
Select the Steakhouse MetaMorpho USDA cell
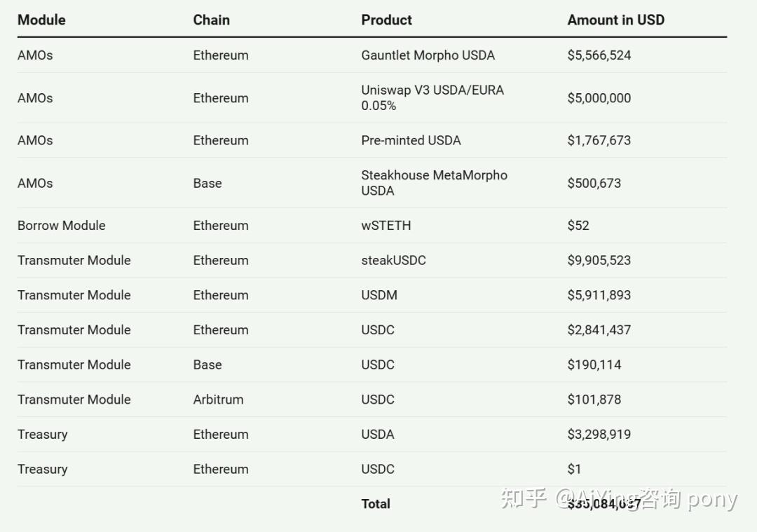pyautogui.click(x=434, y=183)
